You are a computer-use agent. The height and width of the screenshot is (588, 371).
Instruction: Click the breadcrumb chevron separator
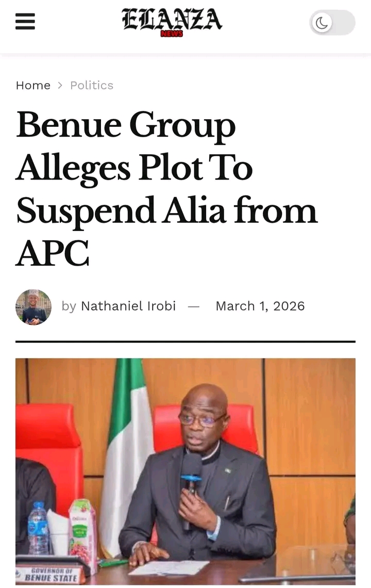click(x=60, y=85)
